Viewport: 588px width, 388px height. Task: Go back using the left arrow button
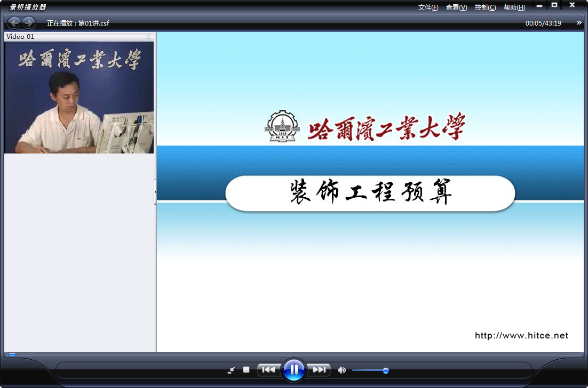(14, 23)
